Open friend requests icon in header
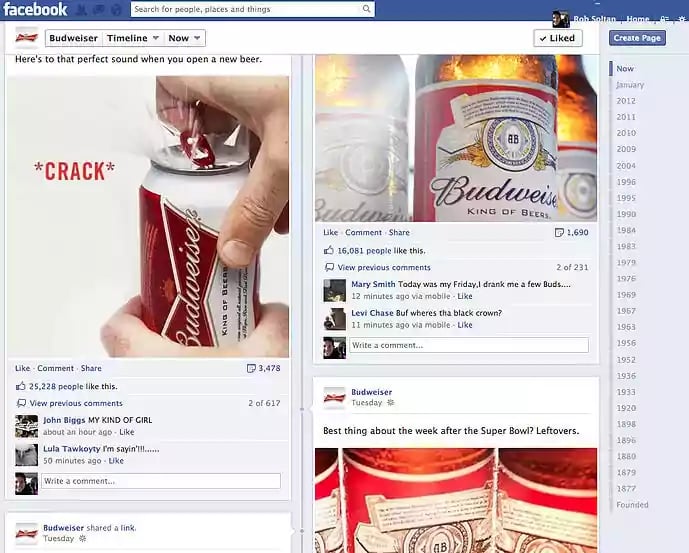This screenshot has height=553, width=689. coord(81,9)
